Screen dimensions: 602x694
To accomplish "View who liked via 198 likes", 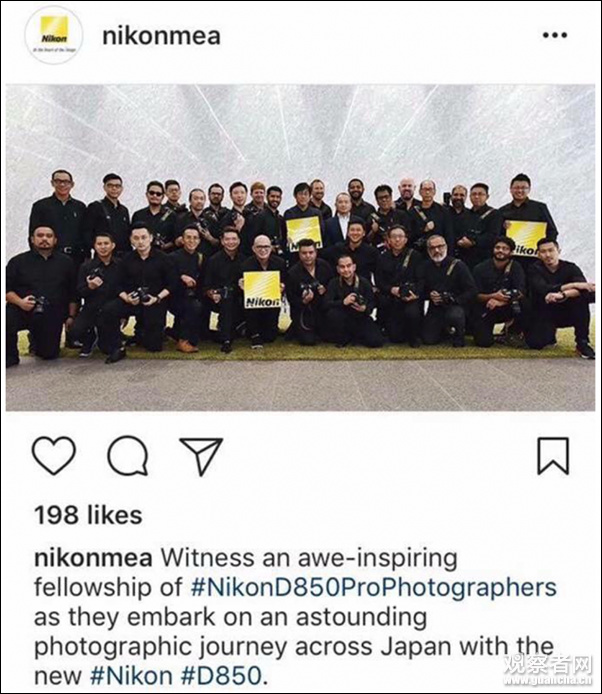I will 88,515.
